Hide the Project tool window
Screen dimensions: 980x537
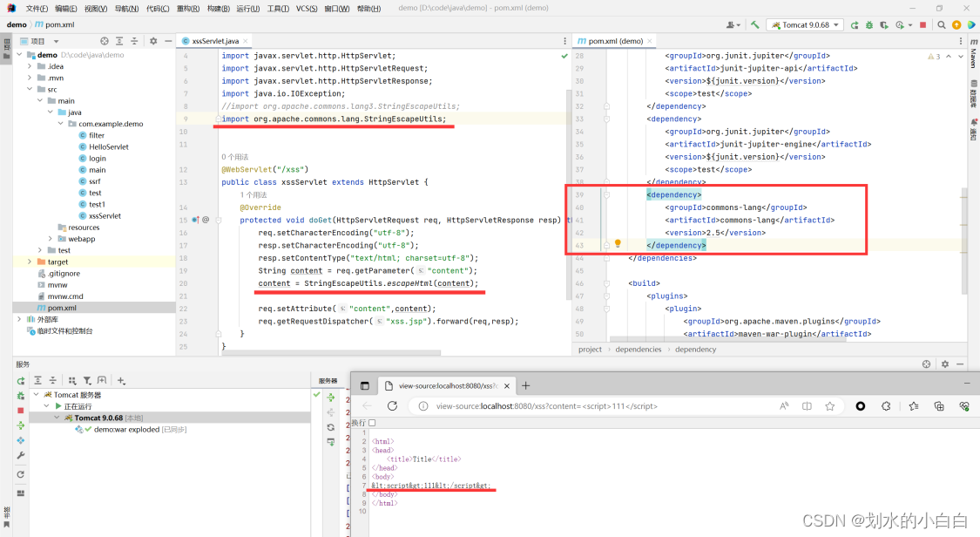[168, 41]
